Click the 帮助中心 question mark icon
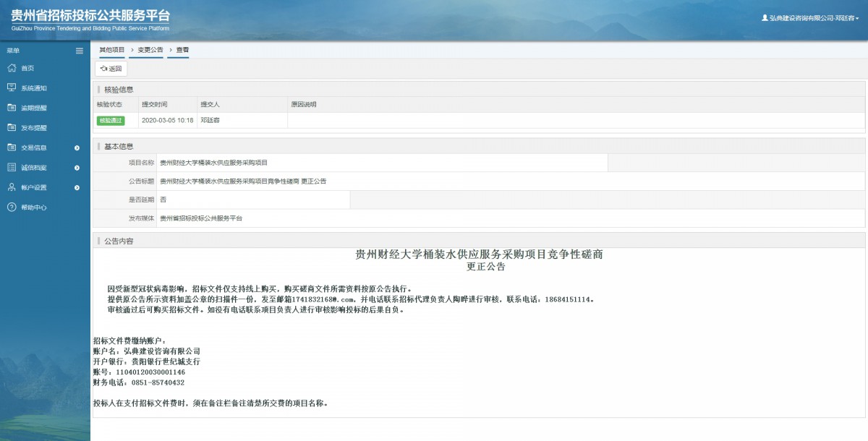 pos(11,207)
